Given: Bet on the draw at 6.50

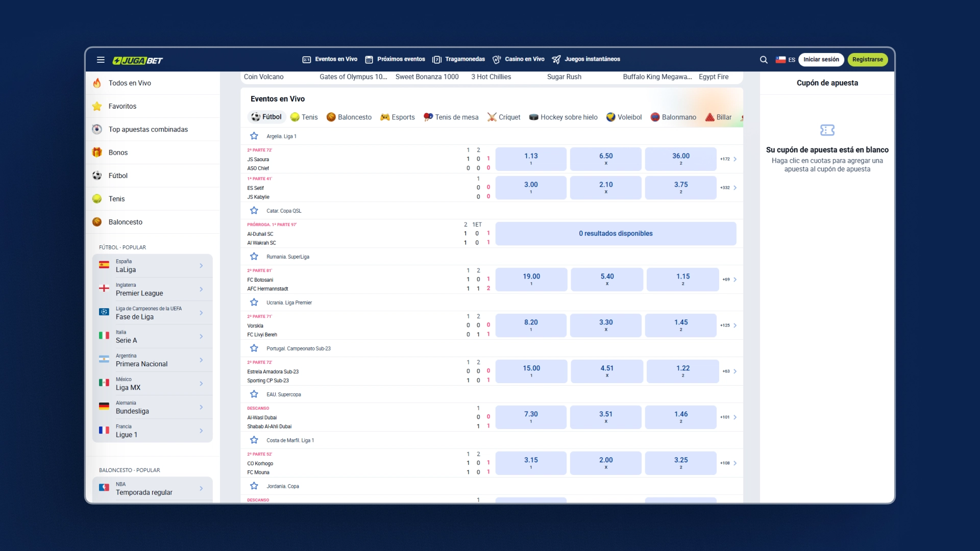Looking at the screenshot, I should point(606,159).
